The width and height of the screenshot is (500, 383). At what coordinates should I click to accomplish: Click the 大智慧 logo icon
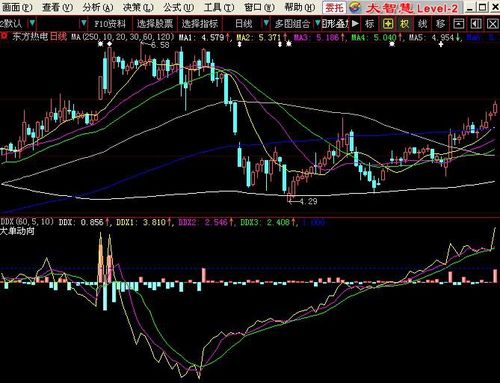356,7
